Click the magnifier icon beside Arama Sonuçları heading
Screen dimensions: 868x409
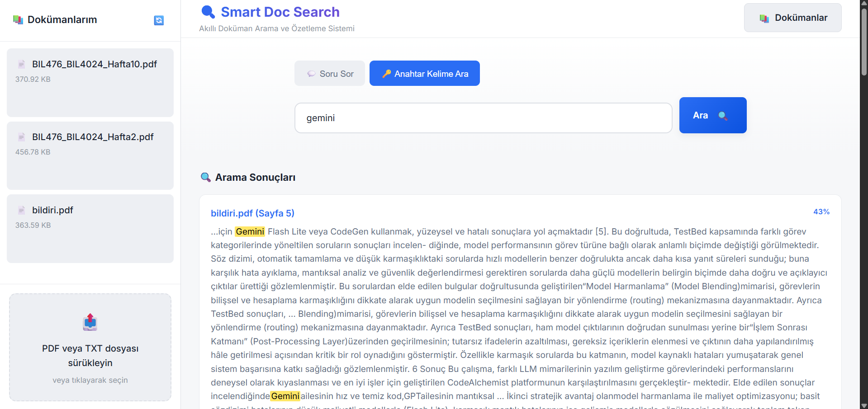(206, 177)
